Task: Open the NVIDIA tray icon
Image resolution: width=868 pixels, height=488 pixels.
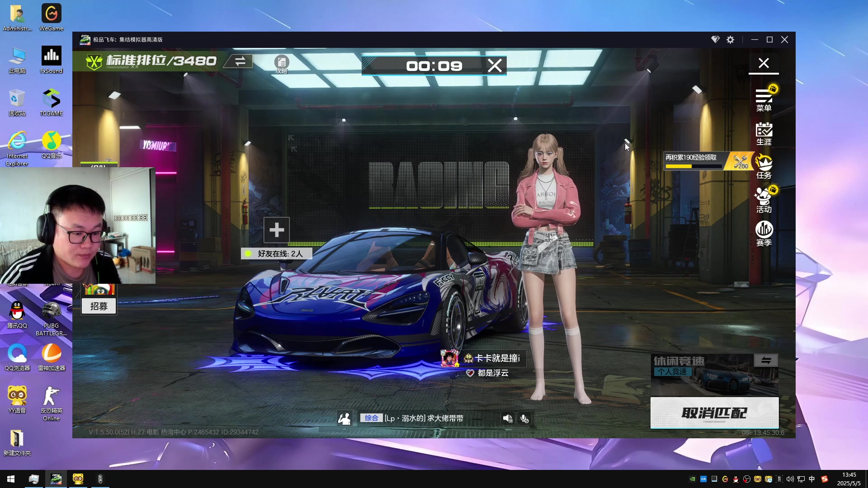Action: coord(692,479)
